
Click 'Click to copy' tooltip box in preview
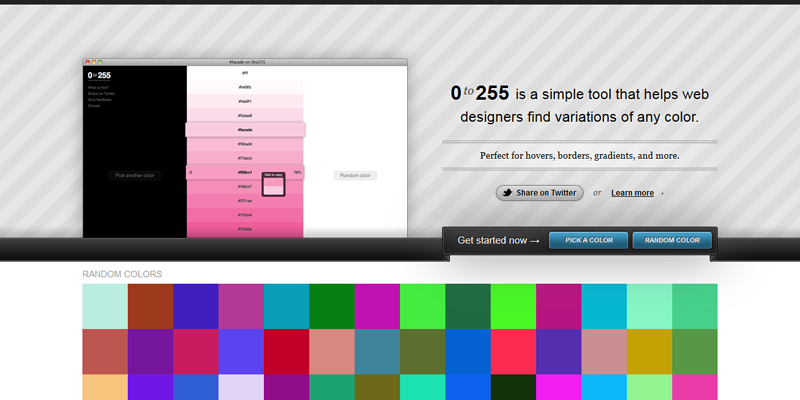coord(273,184)
